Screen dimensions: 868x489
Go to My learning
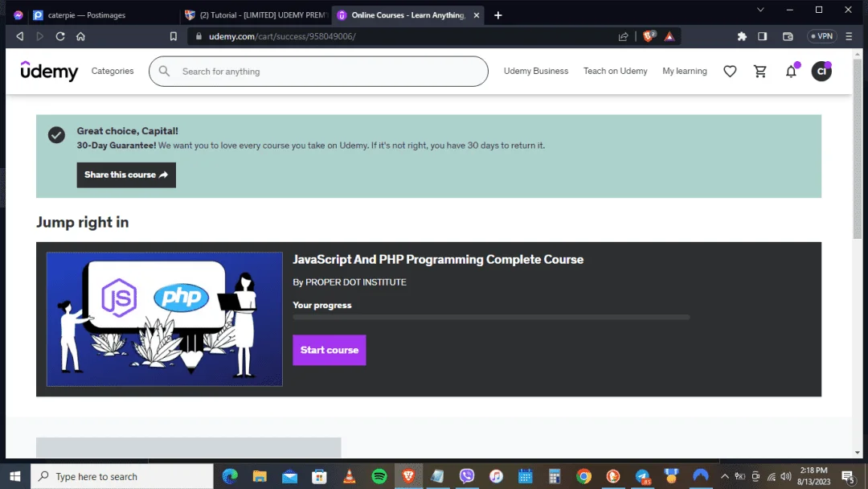tap(684, 71)
